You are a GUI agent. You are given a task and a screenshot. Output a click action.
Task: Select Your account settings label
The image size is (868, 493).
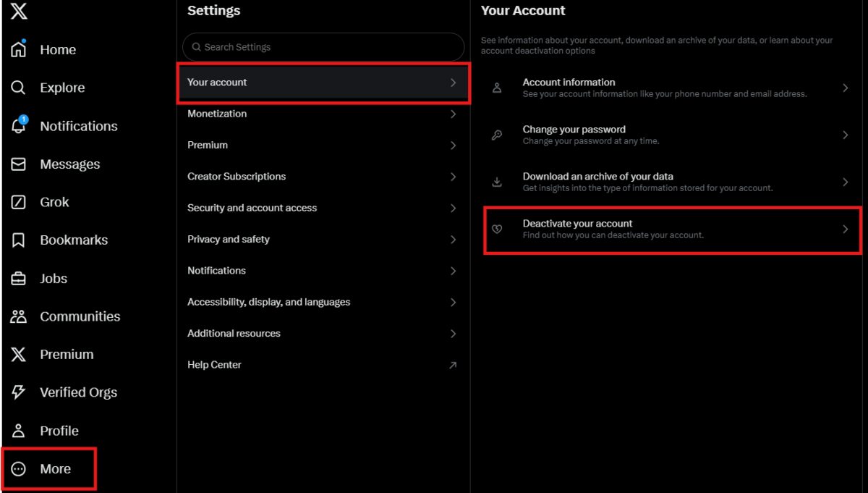(x=217, y=83)
